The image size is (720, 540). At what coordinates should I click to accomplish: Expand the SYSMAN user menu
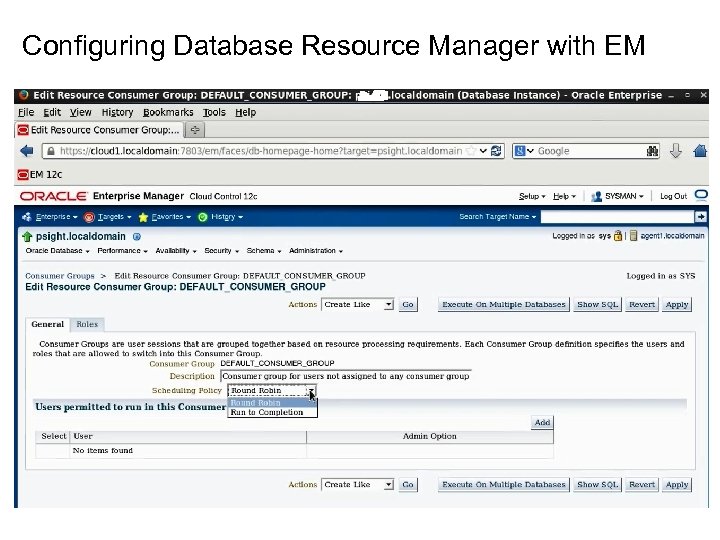click(617, 196)
